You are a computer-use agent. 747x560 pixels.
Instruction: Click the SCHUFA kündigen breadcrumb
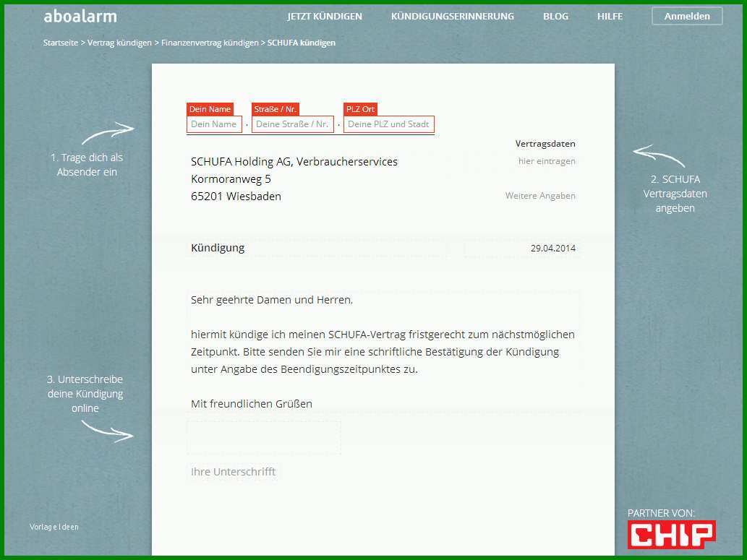point(301,43)
